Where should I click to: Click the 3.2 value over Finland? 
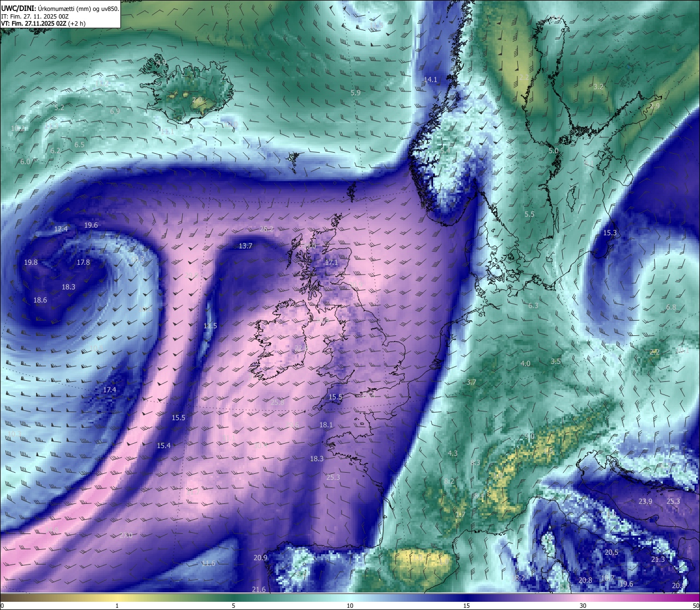[x=598, y=87]
